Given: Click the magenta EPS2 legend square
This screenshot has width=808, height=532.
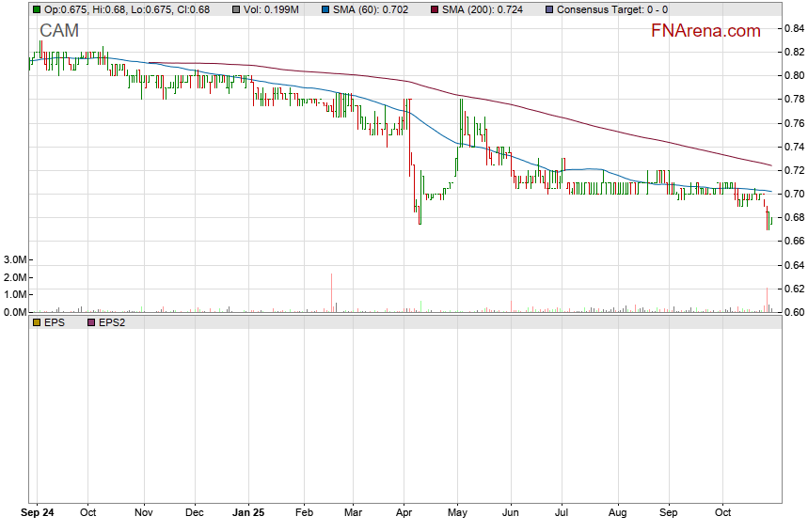Looking at the screenshot, I should tap(90, 322).
